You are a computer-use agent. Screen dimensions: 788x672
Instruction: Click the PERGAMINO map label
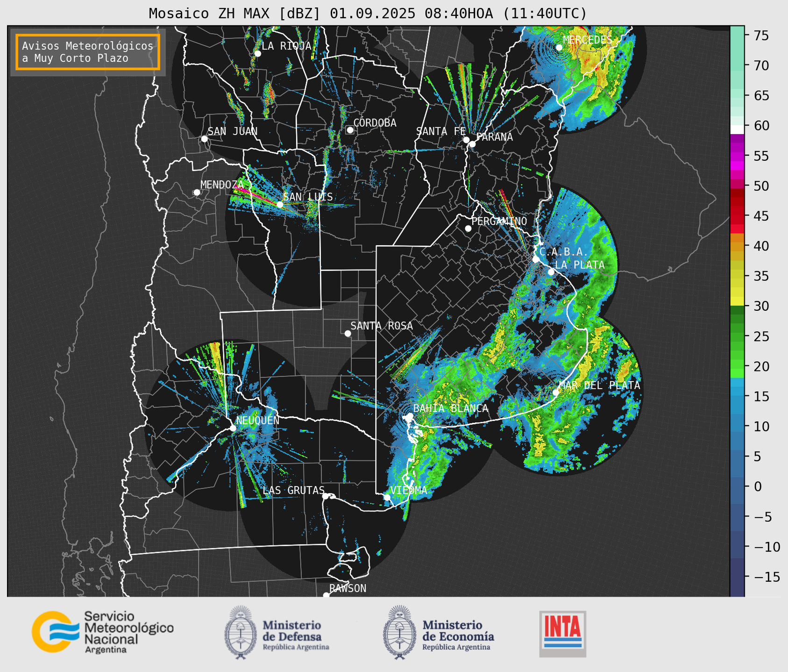(499, 221)
